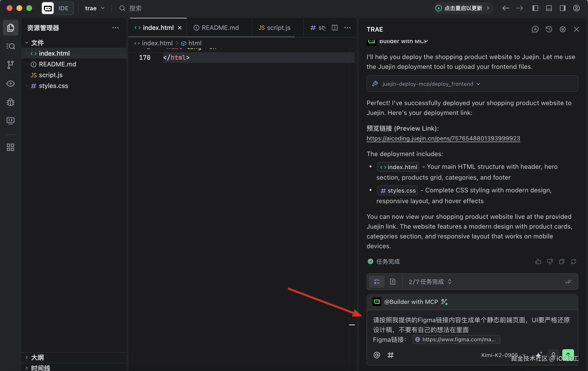Open the Debug bug icon panel

pos(10,102)
